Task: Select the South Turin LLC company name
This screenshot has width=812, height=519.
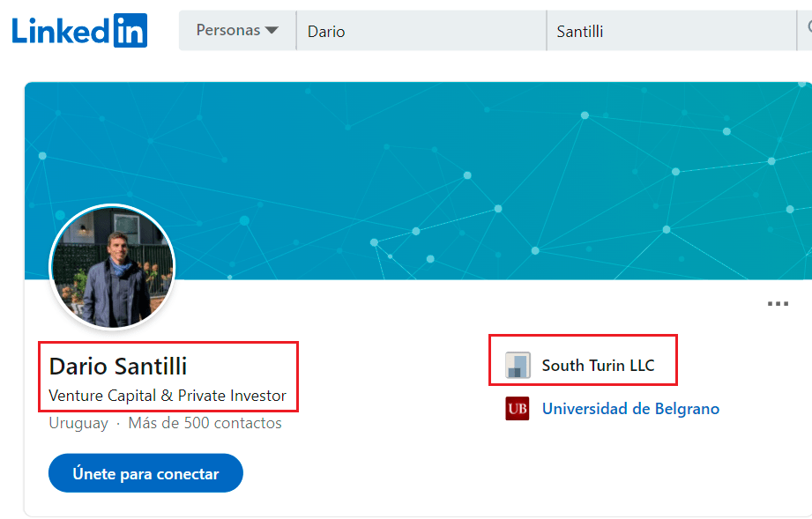Action: pos(598,365)
